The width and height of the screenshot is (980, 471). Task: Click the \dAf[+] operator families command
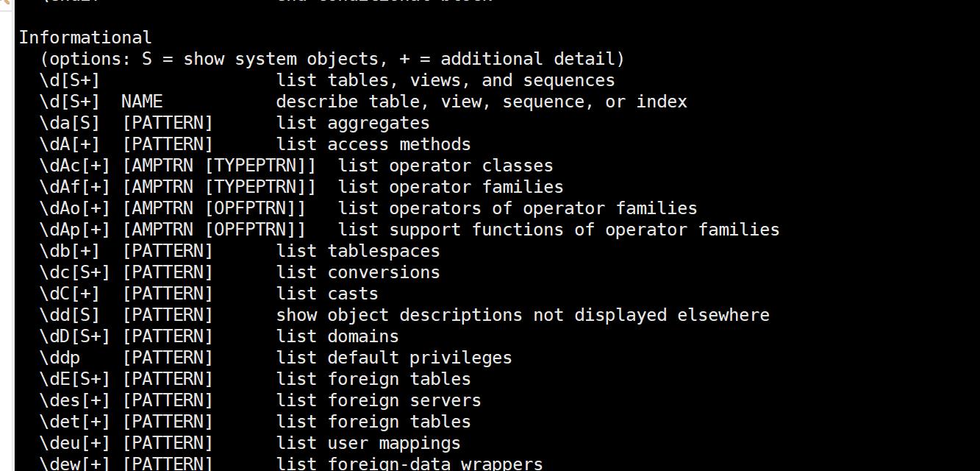tap(301, 187)
